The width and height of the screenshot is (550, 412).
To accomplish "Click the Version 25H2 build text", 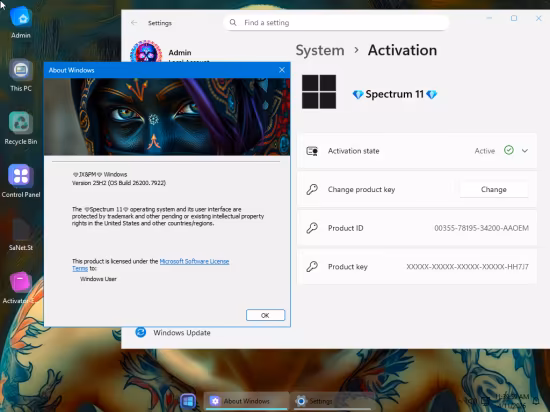I will click(119, 183).
